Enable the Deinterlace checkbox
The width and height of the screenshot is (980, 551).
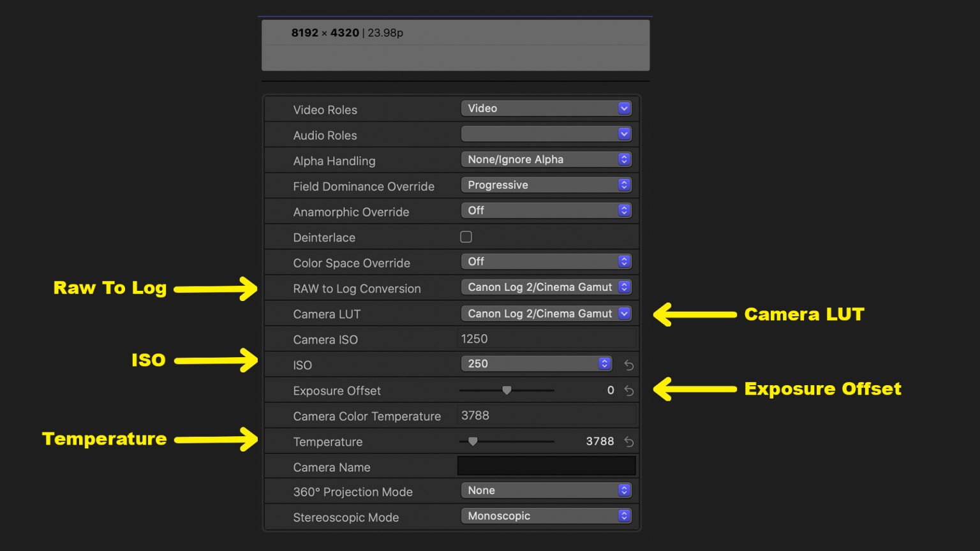pos(466,237)
